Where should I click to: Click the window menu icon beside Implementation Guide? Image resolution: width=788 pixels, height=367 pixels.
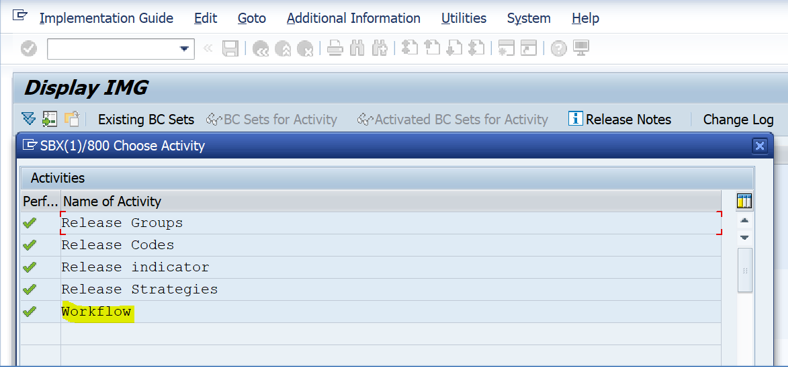click(20, 16)
